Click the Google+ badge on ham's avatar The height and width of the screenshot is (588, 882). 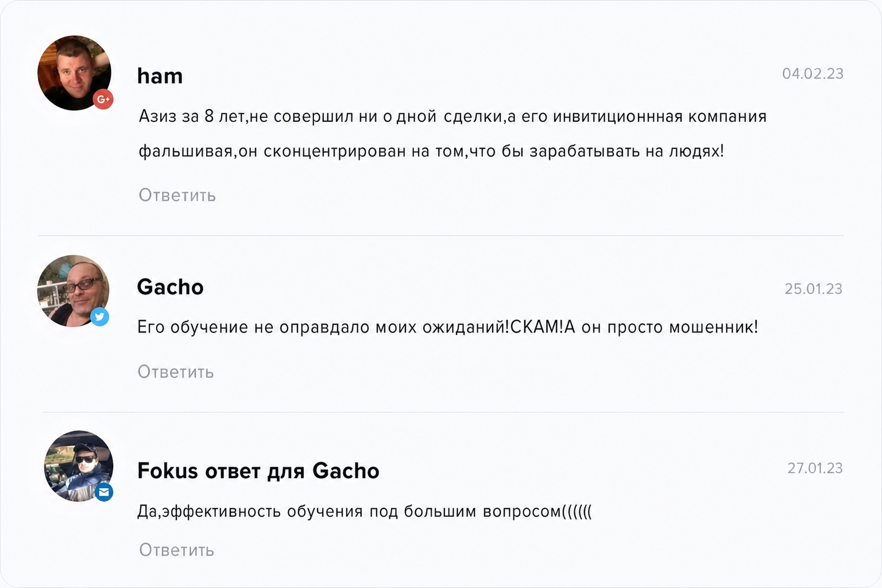(103, 99)
